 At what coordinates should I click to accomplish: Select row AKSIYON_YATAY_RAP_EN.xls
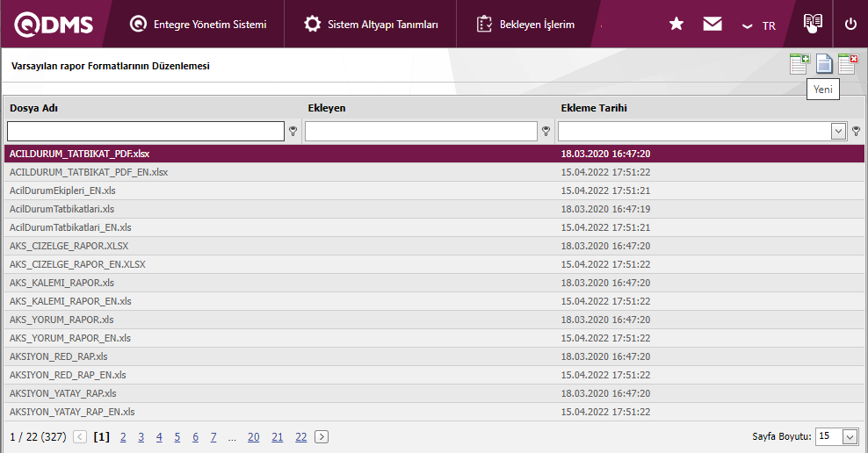pyautogui.click(x=434, y=412)
